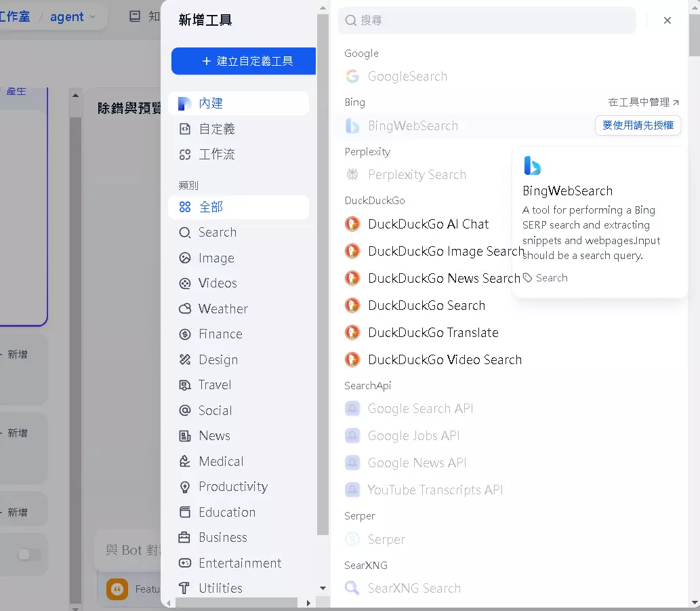Click the Google News API icon
This screenshot has height=611, width=700.
[352, 462]
